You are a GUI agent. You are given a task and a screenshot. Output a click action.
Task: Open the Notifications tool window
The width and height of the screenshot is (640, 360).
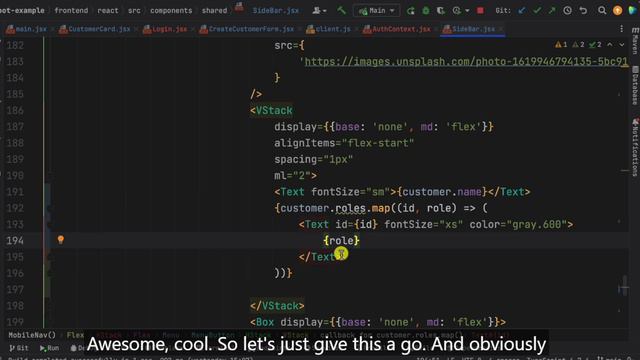pos(635,147)
